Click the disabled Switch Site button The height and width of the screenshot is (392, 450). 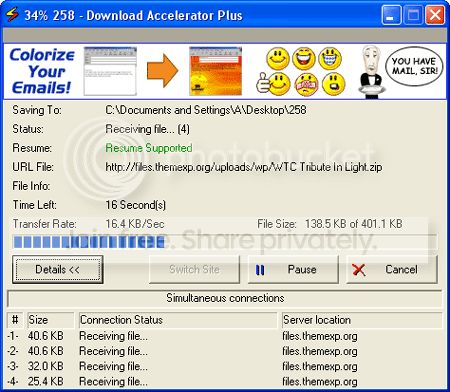[x=194, y=269]
